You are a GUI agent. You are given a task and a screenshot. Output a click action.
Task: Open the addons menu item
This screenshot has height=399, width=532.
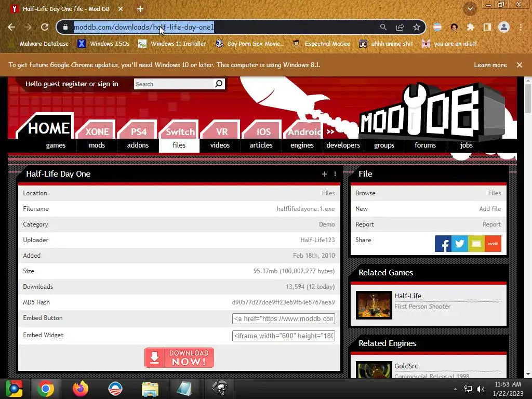pos(138,145)
